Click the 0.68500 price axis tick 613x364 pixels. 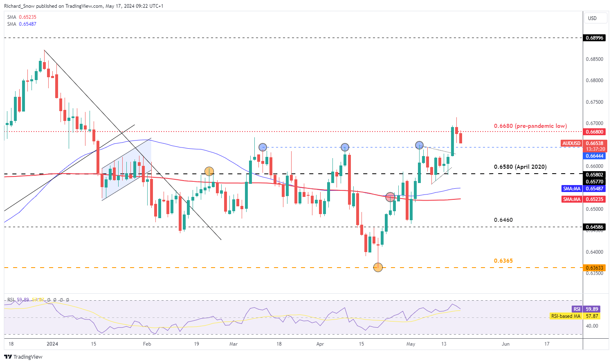click(594, 59)
